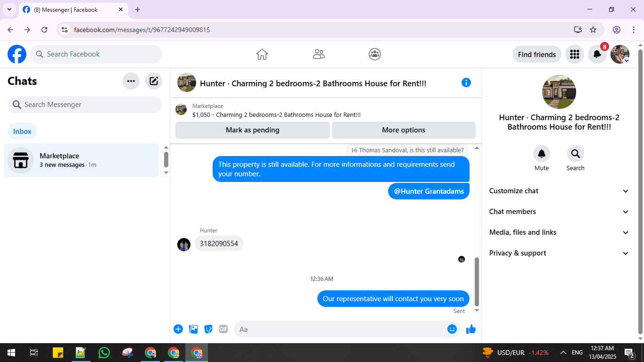The width and height of the screenshot is (644, 362).
Task: Open conversation information icon
Action: (466, 82)
